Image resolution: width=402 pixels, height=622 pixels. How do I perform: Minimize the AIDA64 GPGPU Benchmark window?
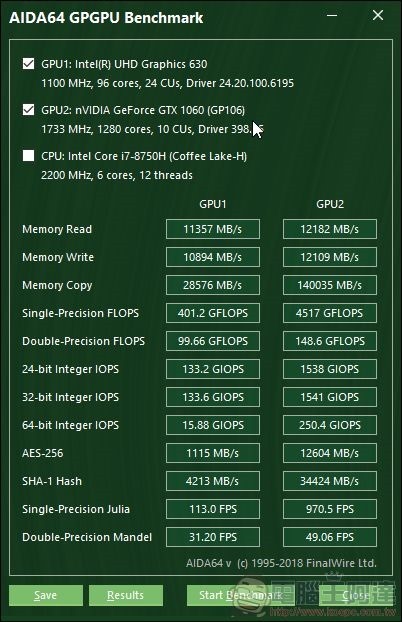[332, 16]
